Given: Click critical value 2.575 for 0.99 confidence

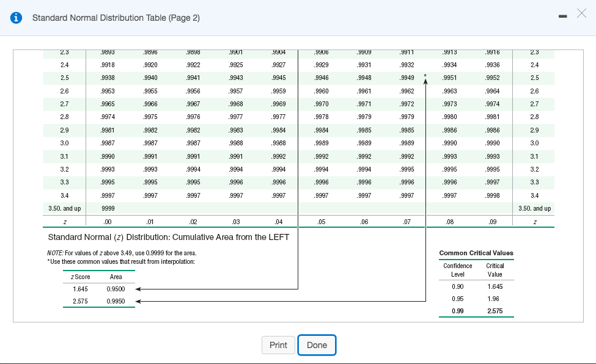Looking at the screenshot, I should pos(496,311).
